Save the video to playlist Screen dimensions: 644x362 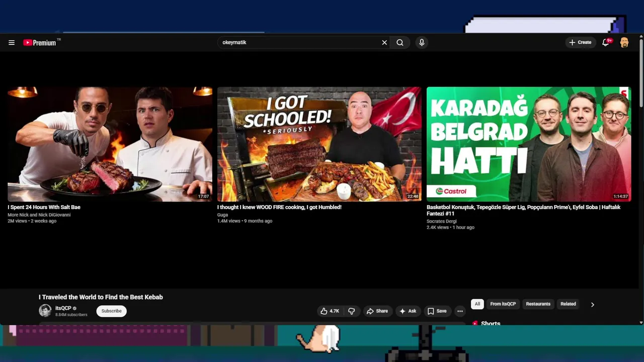[437, 311]
